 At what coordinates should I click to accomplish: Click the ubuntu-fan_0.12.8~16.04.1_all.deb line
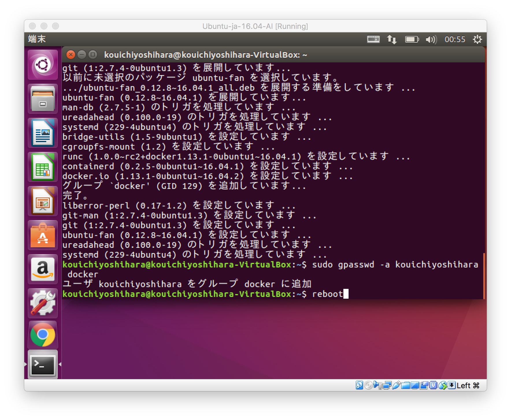(x=239, y=88)
